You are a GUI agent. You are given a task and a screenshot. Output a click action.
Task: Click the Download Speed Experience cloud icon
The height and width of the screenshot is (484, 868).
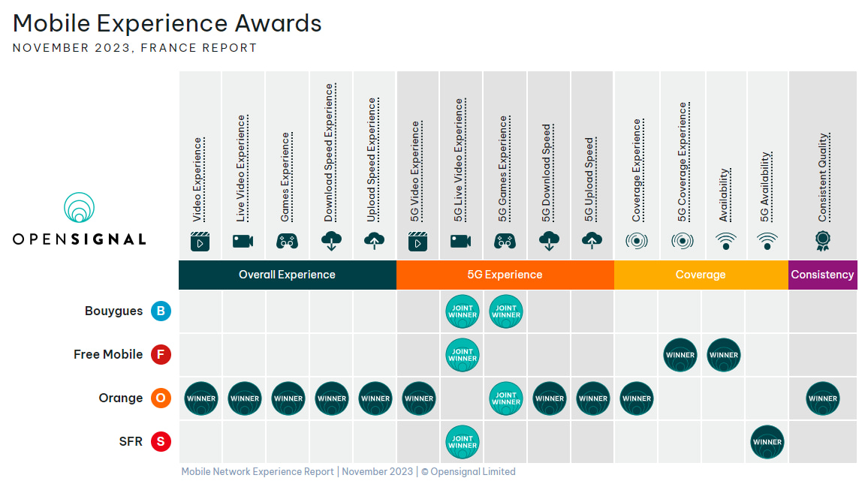coord(331,242)
